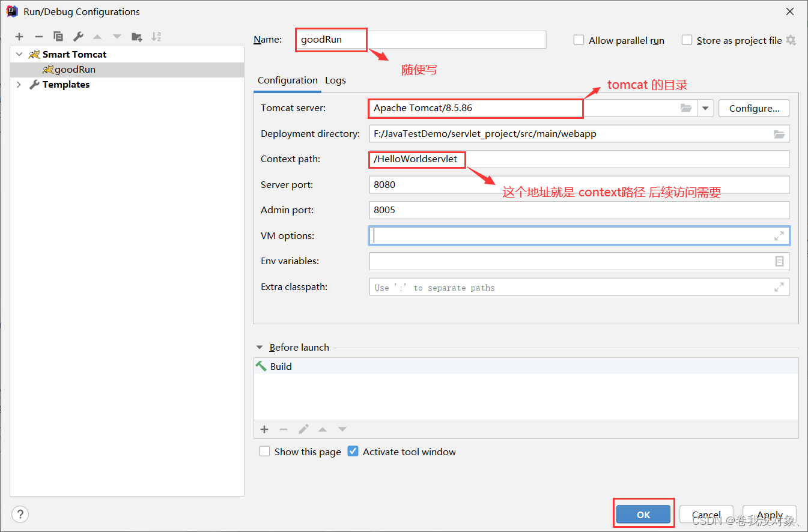
Task: Browse for the deployment directory folder
Action: (779, 134)
